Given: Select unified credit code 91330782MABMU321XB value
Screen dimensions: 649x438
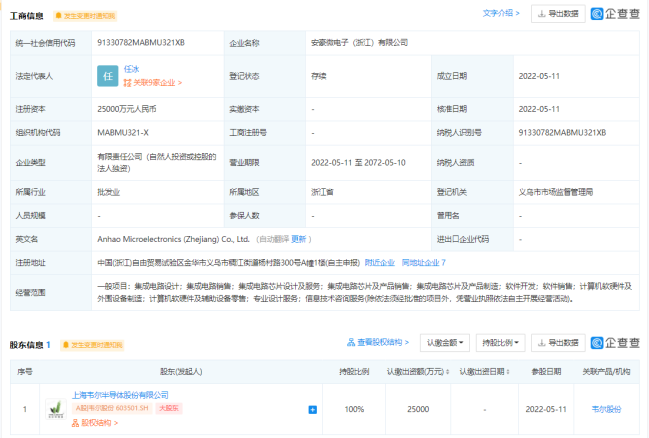Looking at the screenshot, I should click(141, 43).
